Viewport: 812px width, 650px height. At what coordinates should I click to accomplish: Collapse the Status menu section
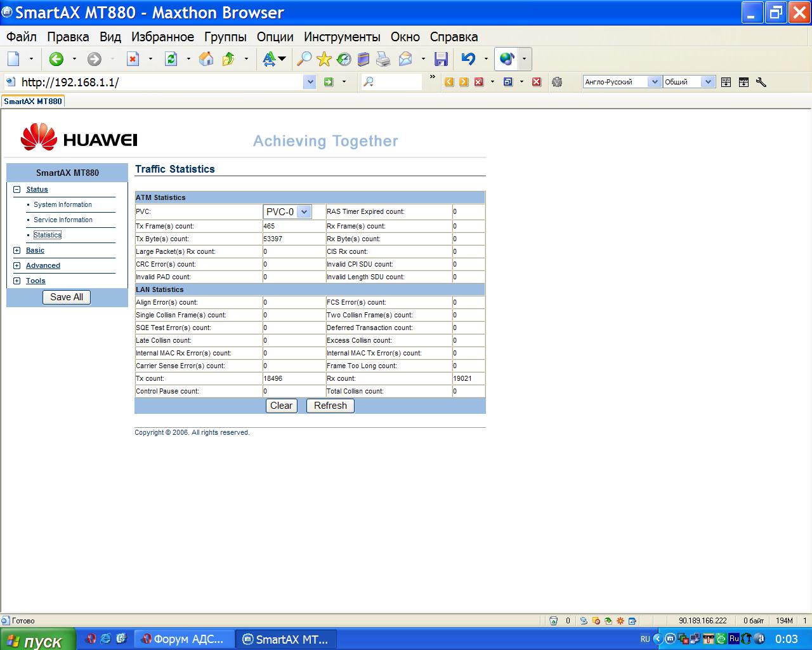(x=17, y=189)
